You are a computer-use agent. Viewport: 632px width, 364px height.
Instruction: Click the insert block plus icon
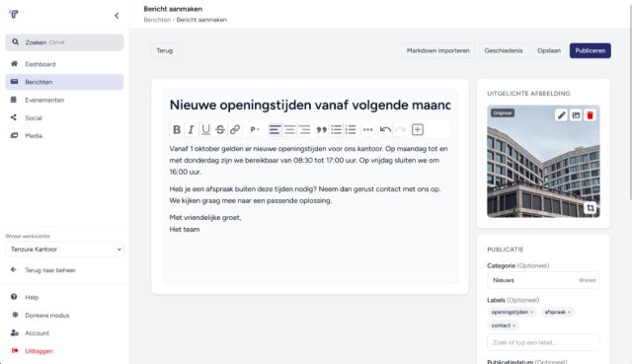[418, 129]
